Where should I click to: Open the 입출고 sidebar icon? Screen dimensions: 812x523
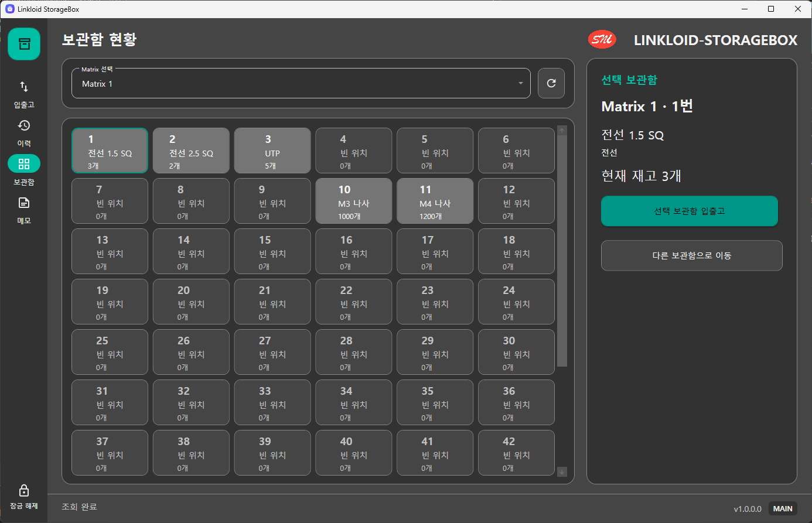click(24, 87)
